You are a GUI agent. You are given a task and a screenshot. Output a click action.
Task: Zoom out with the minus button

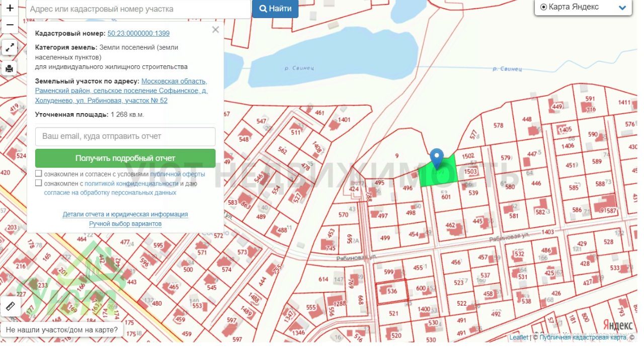point(10,25)
